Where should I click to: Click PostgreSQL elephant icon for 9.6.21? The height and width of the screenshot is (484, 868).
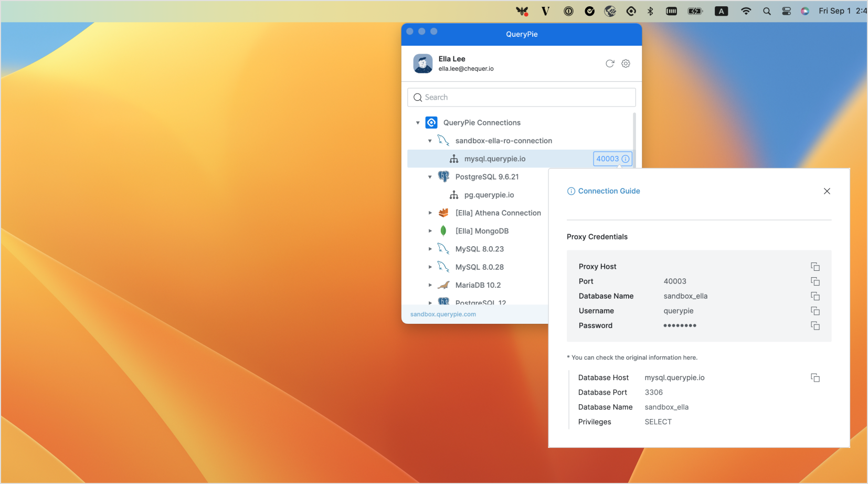pos(443,176)
